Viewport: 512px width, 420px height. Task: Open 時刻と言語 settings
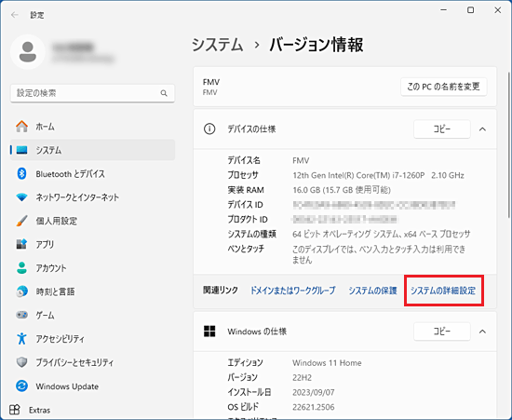[x=92, y=291]
